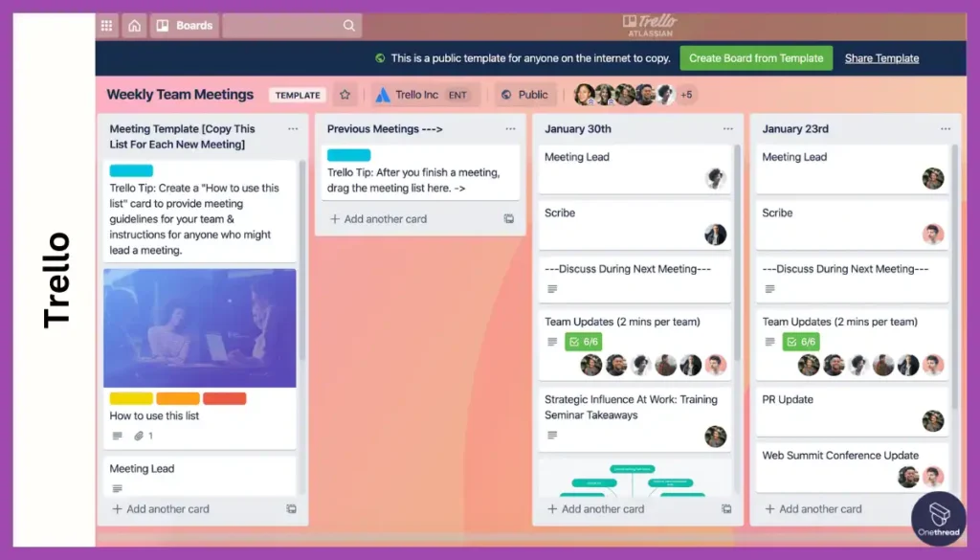Click January 30th list vertical scrollbar

[737, 253]
